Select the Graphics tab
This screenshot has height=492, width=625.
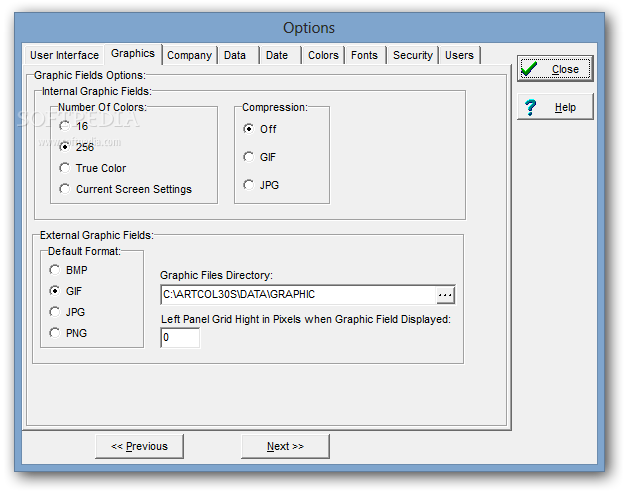(133, 53)
